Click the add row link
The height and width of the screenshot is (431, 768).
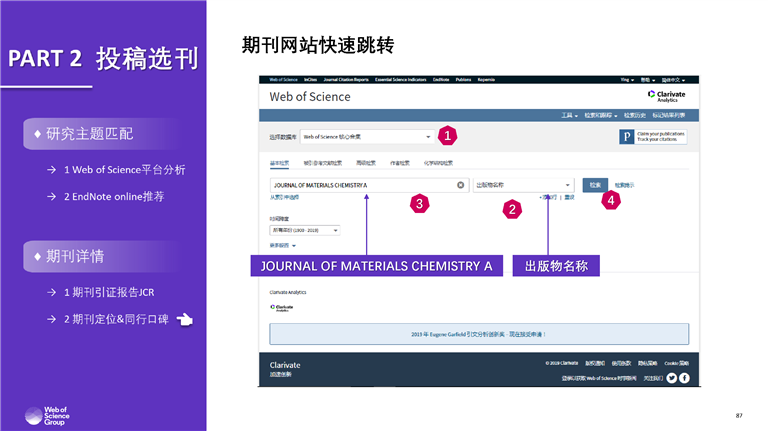tap(548, 197)
